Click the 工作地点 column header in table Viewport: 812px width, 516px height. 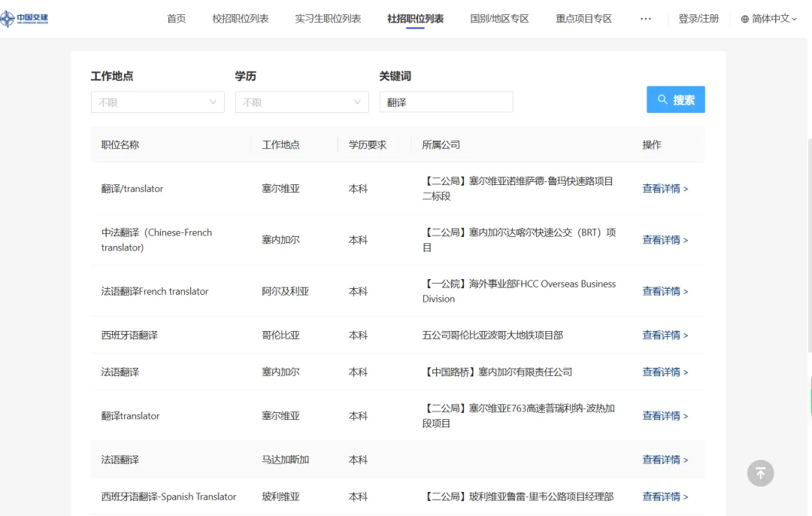click(x=280, y=144)
